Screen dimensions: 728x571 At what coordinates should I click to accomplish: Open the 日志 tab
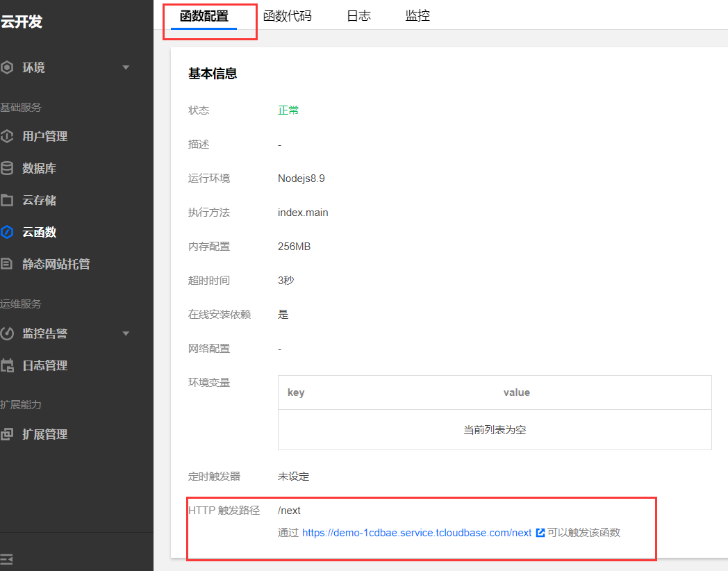coord(358,16)
